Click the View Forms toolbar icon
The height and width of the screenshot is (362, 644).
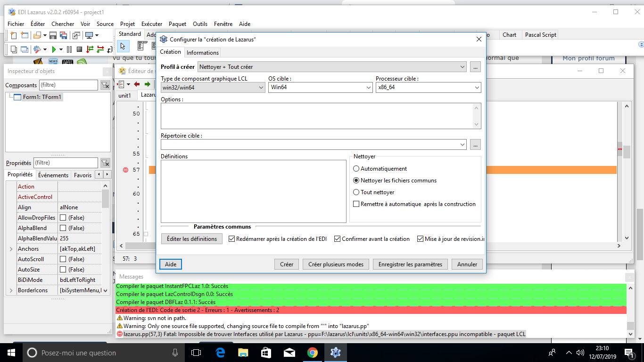pyautogui.click(x=25, y=49)
